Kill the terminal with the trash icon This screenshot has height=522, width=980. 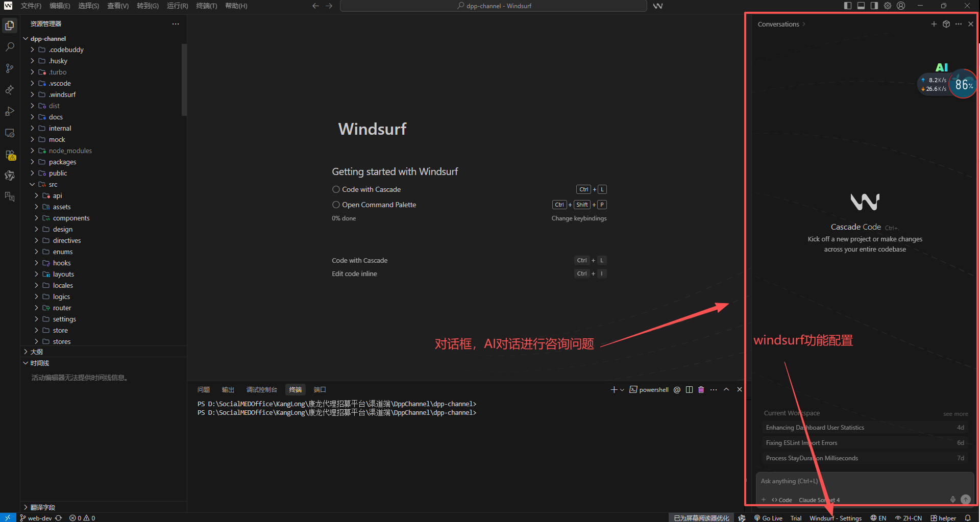[701, 390]
